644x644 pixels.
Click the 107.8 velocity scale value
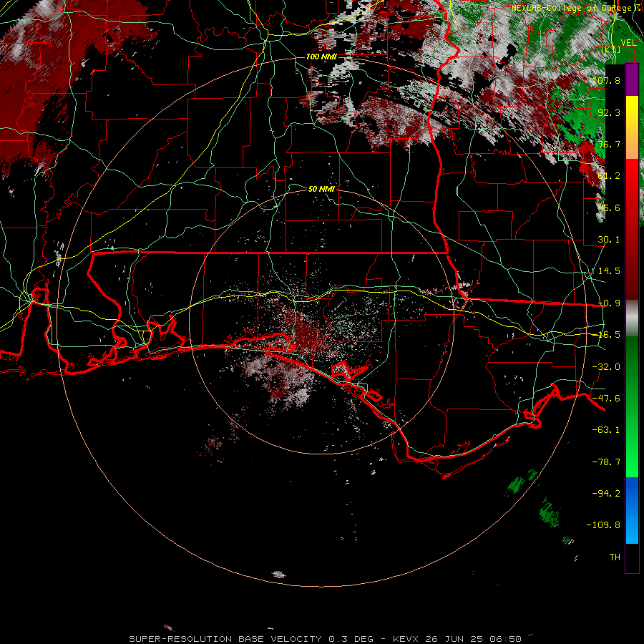pos(606,80)
